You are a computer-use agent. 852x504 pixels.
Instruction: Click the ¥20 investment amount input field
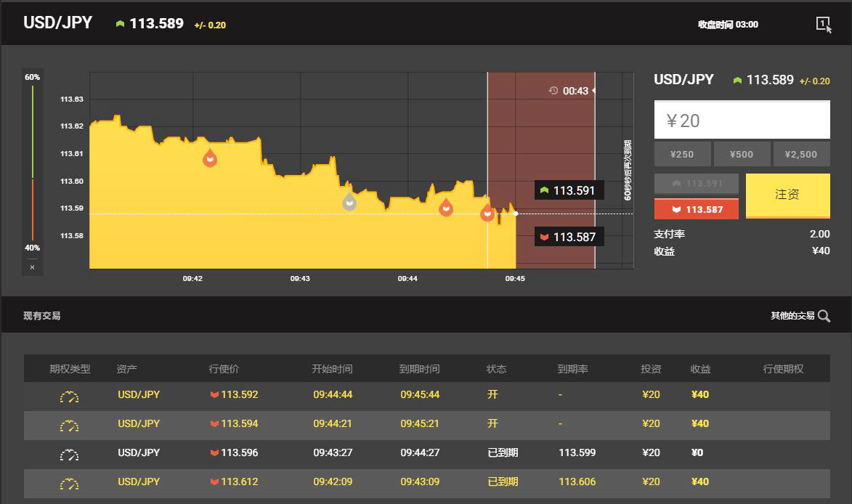tap(742, 120)
